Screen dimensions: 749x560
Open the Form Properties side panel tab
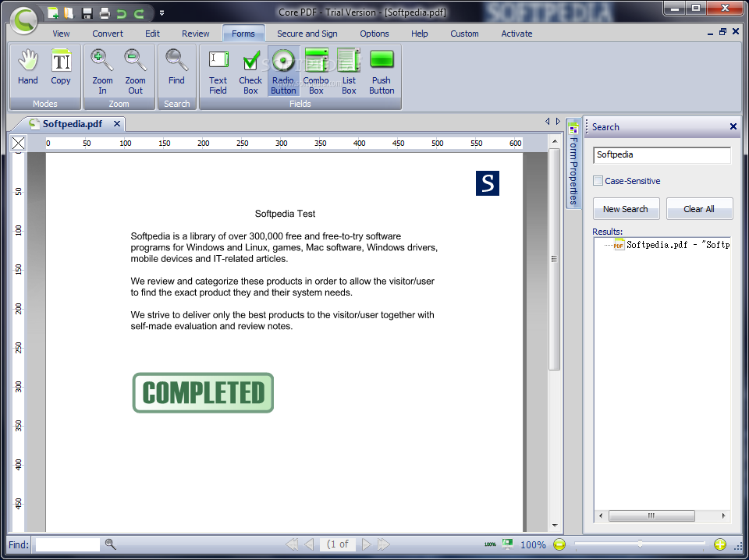573,163
